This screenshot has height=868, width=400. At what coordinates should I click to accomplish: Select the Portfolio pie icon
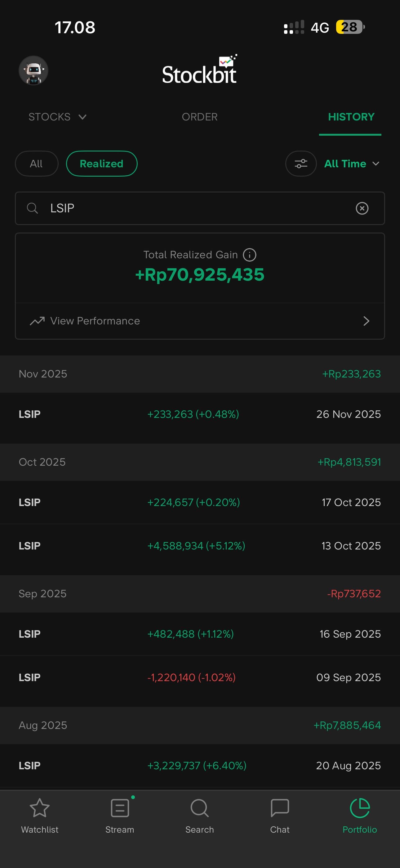pyautogui.click(x=360, y=808)
